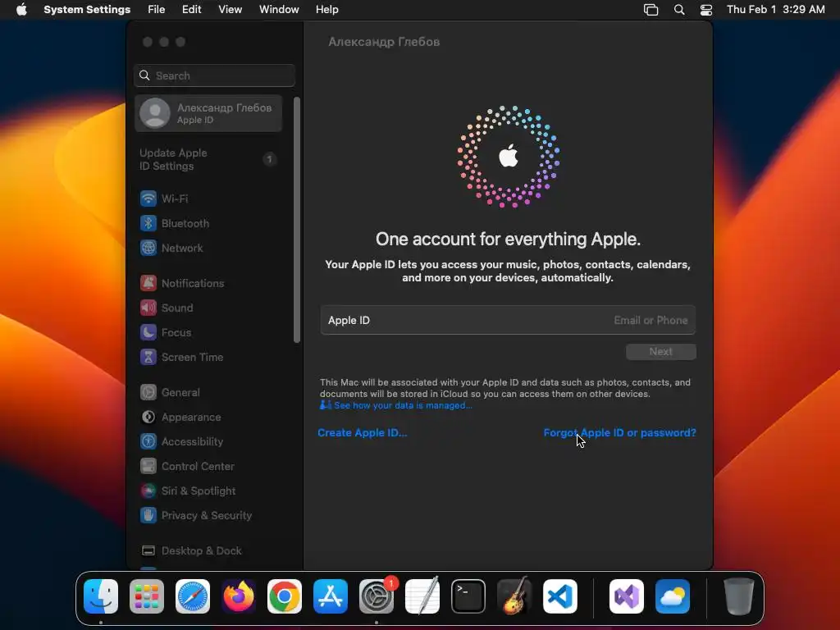Open the Apple menu
Screen dimensions: 840x630
21,10
